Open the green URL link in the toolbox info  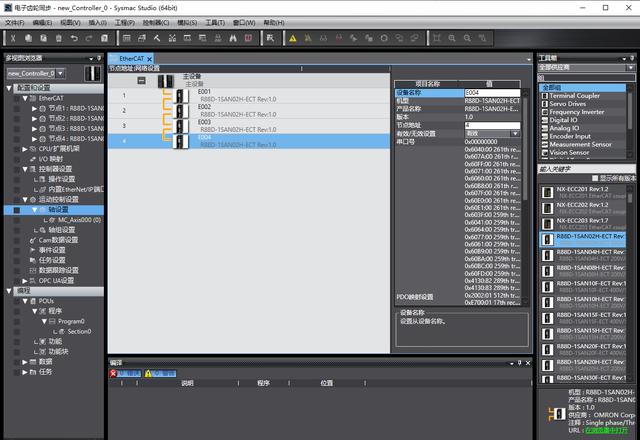pos(606,431)
